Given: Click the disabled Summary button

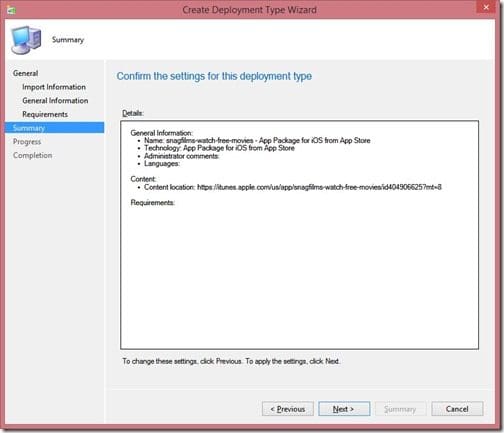Looking at the screenshot, I should [400, 409].
